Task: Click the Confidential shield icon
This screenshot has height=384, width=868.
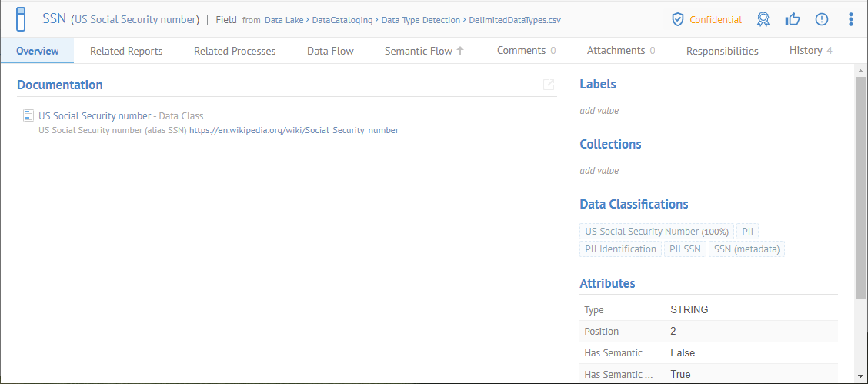Action: point(678,19)
